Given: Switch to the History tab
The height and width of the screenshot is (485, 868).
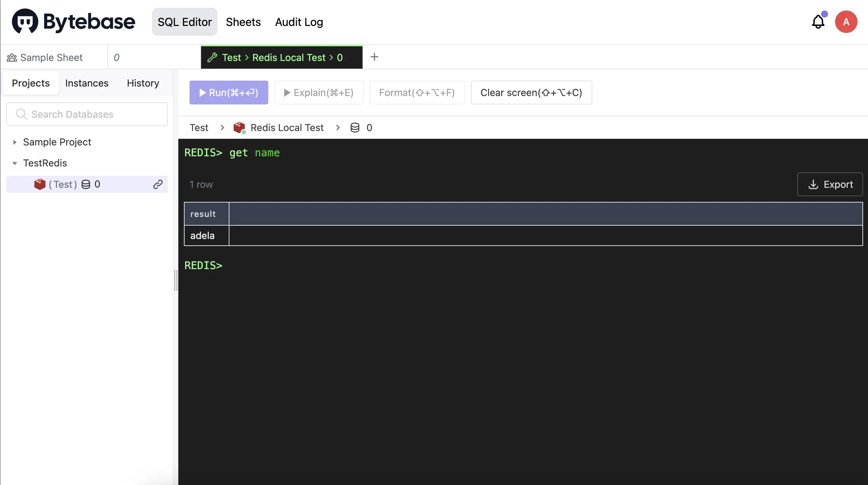Looking at the screenshot, I should (x=143, y=83).
